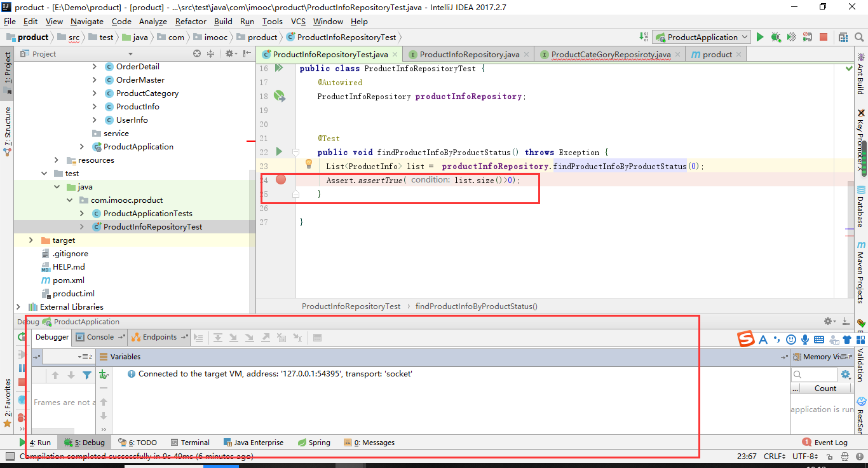Screen dimensions: 868x468
Task: Expand the resources folder
Action: point(56,160)
